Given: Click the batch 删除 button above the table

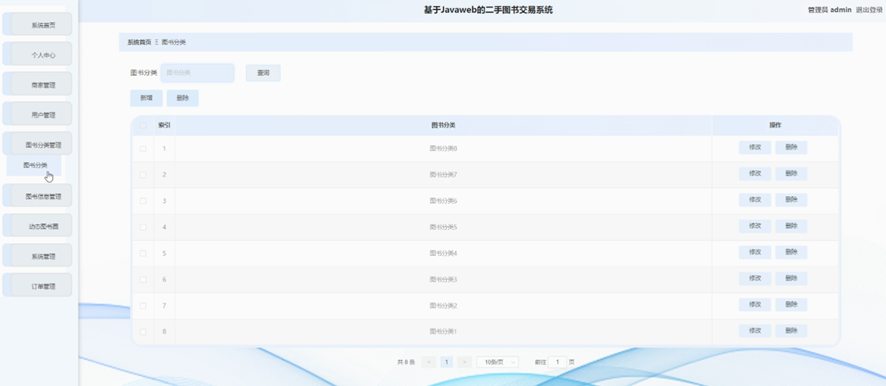Looking at the screenshot, I should 183,98.
